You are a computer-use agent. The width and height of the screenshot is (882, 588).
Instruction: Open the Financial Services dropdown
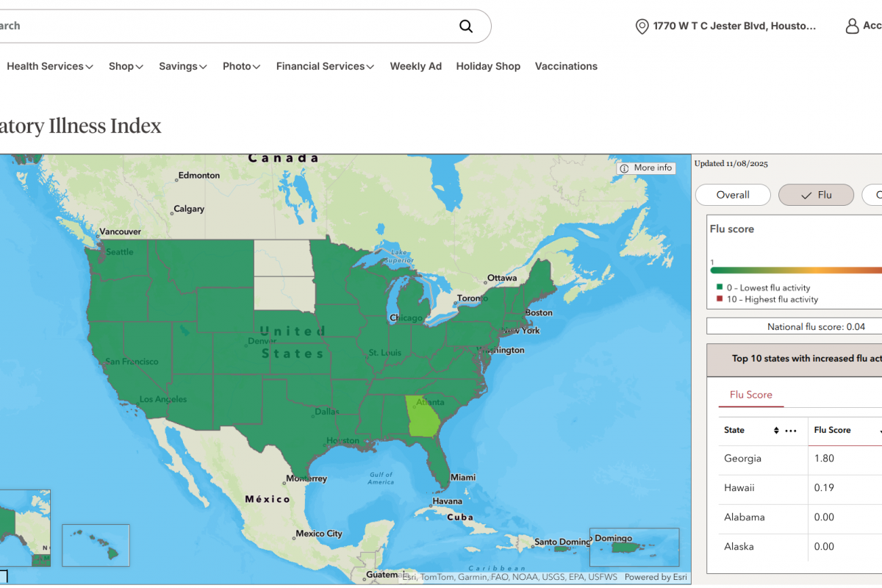pos(325,66)
